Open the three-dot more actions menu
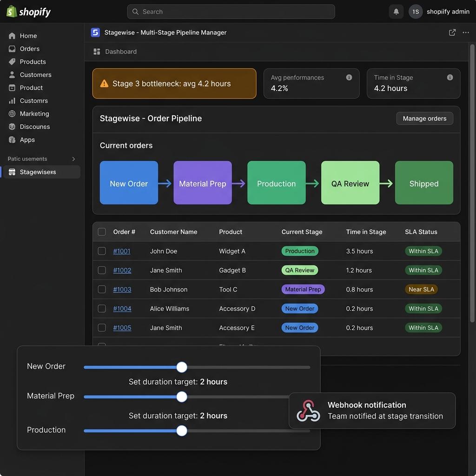 (x=466, y=33)
